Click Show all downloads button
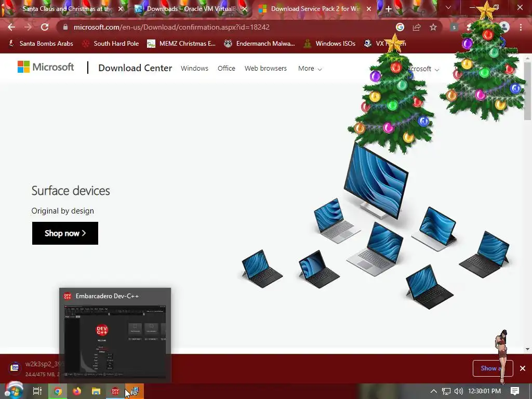 (x=493, y=368)
